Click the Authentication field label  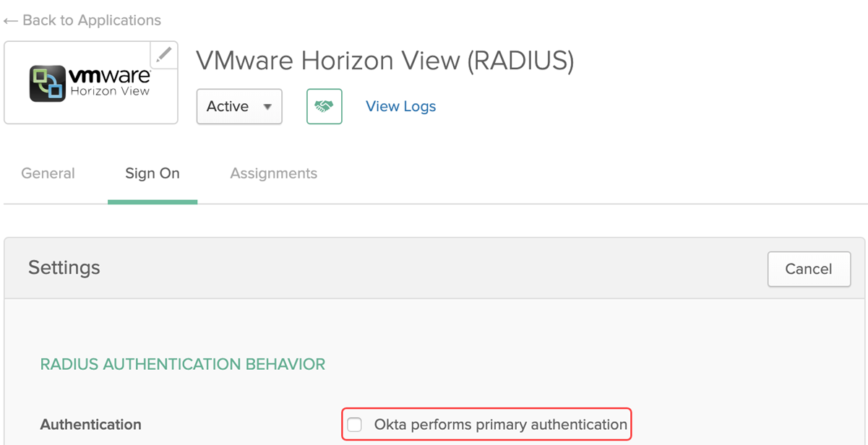pyautogui.click(x=90, y=425)
